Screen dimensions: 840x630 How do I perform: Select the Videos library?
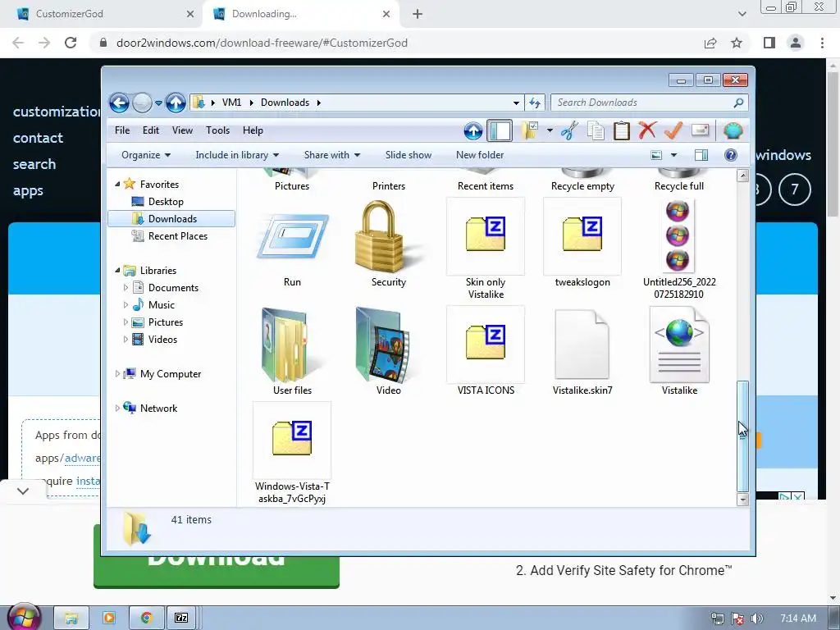point(162,339)
